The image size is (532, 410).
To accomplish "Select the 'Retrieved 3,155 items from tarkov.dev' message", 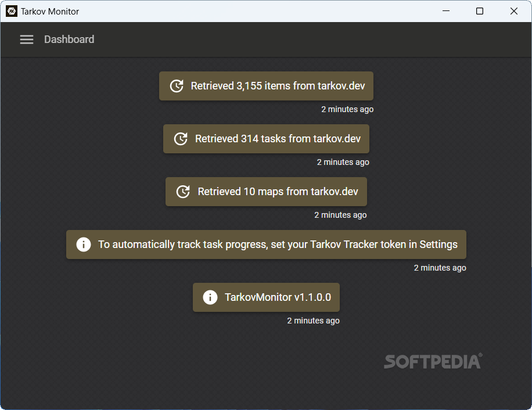I will click(x=267, y=86).
